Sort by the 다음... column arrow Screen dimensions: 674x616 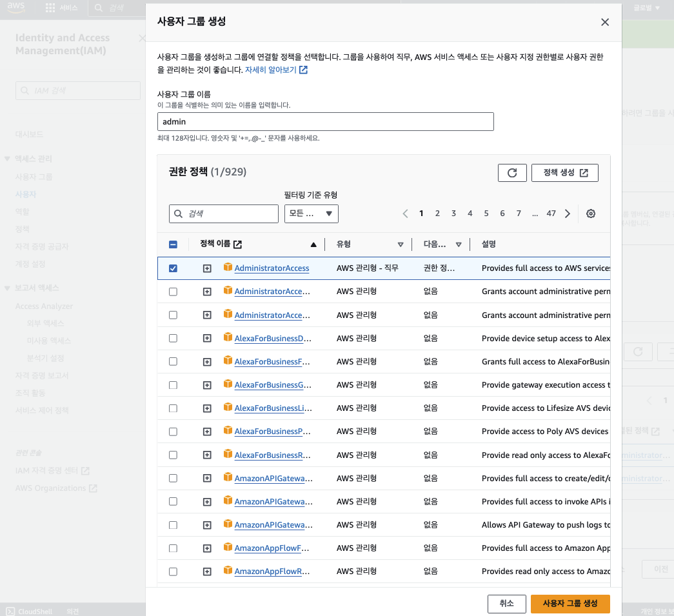click(x=459, y=244)
